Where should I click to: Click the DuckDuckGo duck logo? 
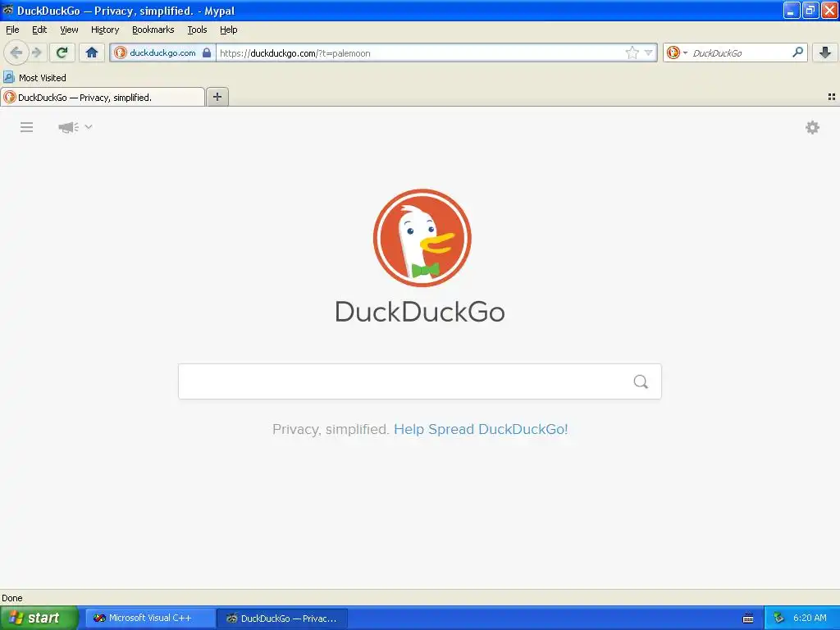pos(422,238)
